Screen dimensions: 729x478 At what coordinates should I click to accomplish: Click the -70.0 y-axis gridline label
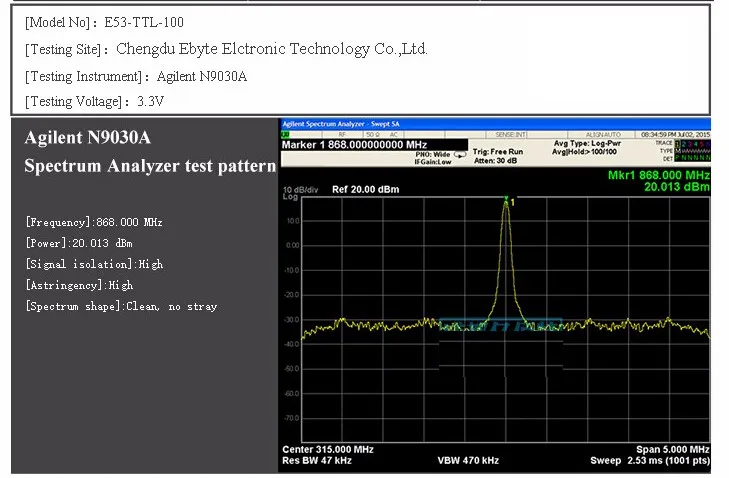pyautogui.click(x=292, y=418)
